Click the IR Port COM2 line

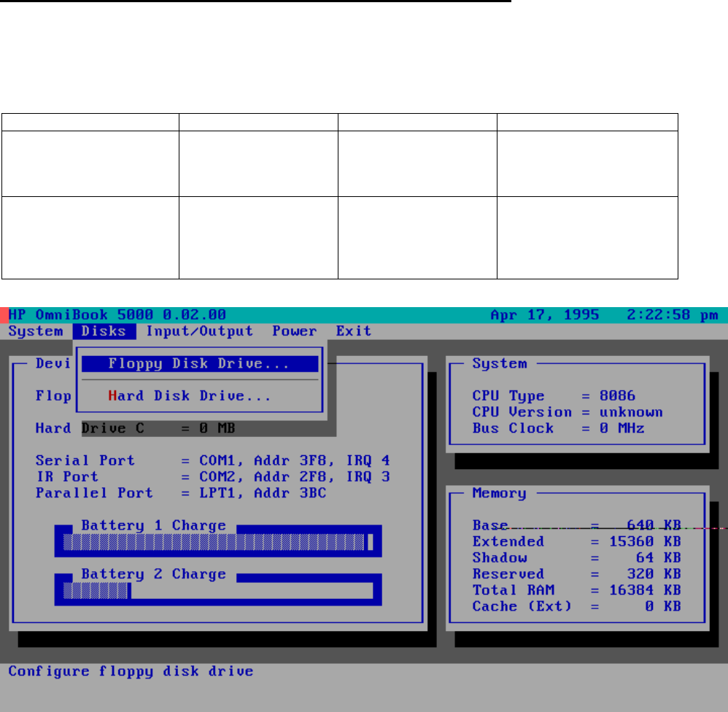click(x=212, y=476)
